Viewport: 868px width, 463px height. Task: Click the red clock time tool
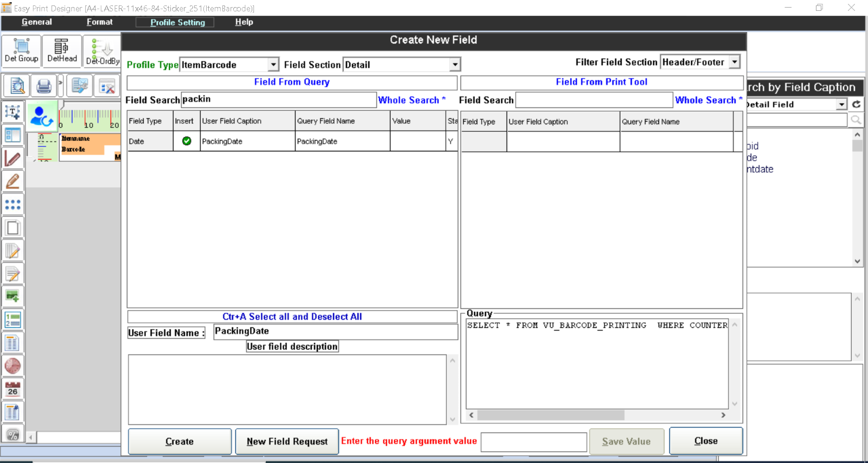pos(12,366)
